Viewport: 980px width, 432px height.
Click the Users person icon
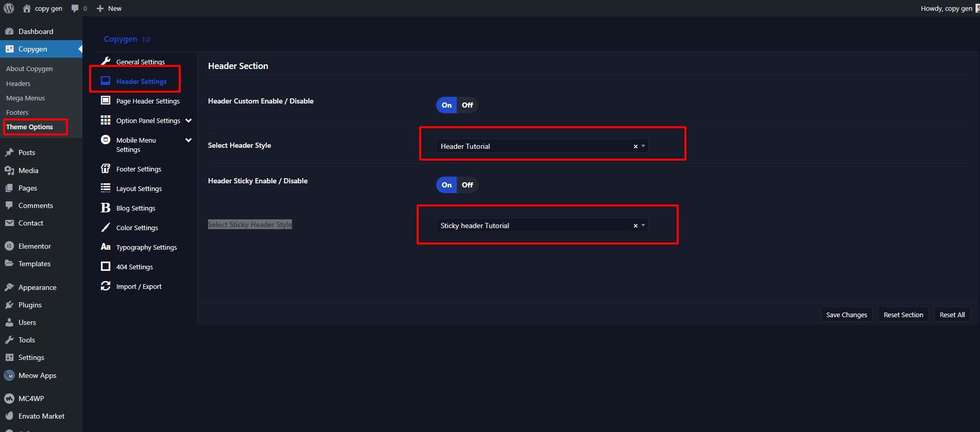click(9, 322)
